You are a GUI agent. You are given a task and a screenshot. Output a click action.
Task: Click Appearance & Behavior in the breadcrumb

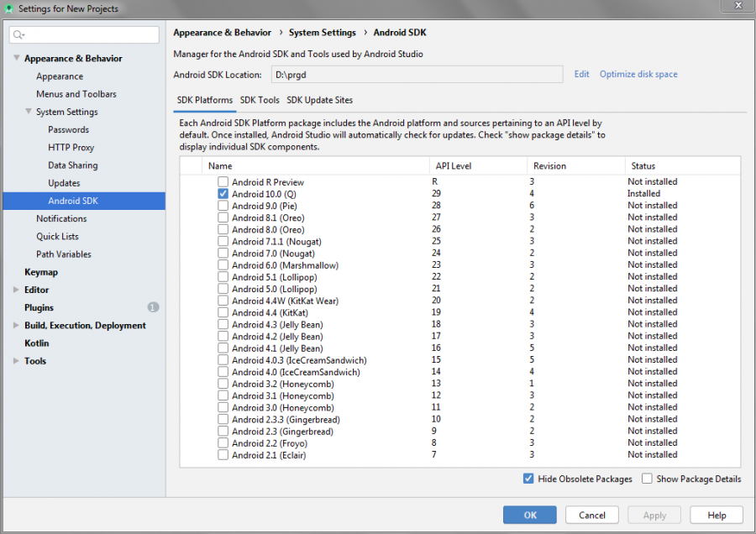click(223, 32)
